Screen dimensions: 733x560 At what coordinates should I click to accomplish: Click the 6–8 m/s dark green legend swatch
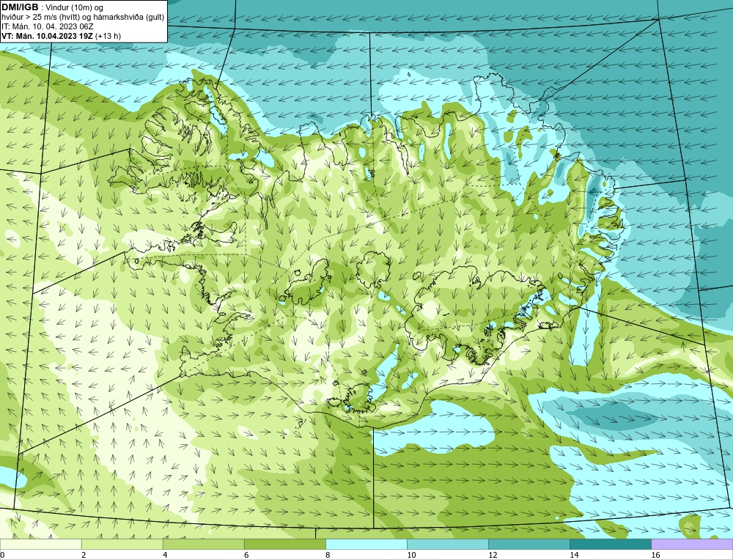(284, 544)
